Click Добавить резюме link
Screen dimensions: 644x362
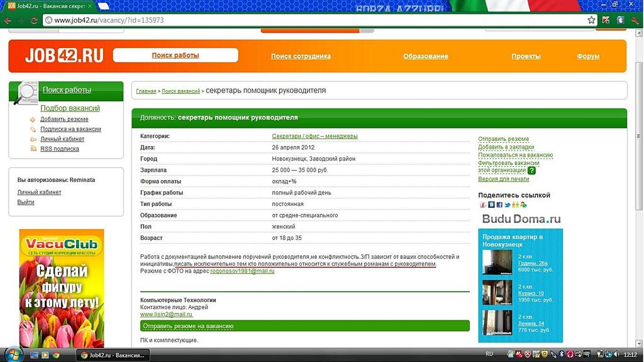[x=64, y=119]
